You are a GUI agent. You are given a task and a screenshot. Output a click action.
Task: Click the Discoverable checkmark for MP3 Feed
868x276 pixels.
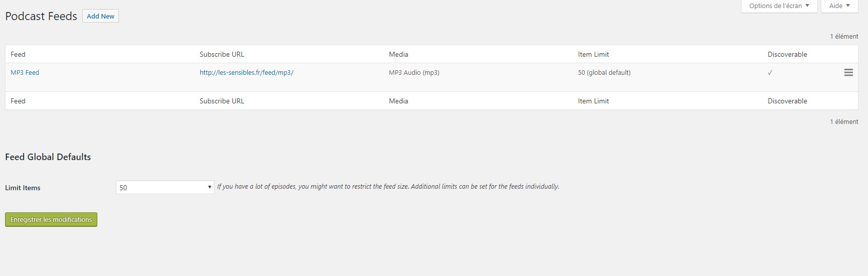point(770,73)
